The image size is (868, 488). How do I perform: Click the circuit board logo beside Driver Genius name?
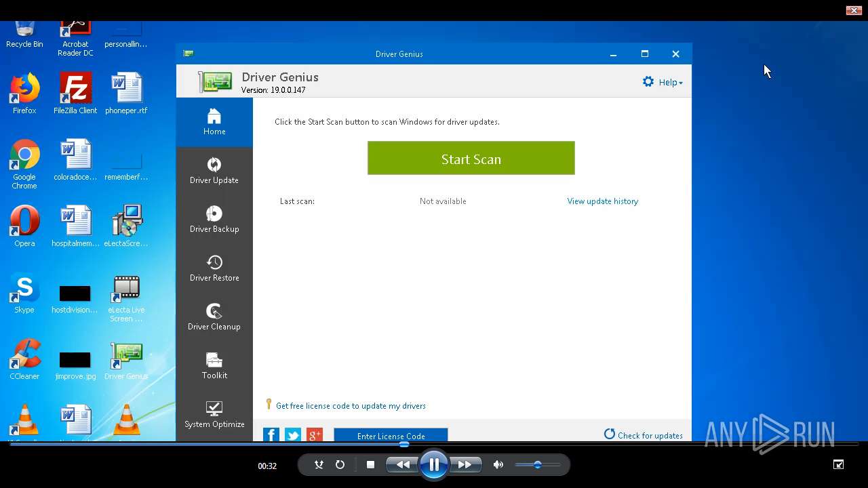[x=216, y=82]
